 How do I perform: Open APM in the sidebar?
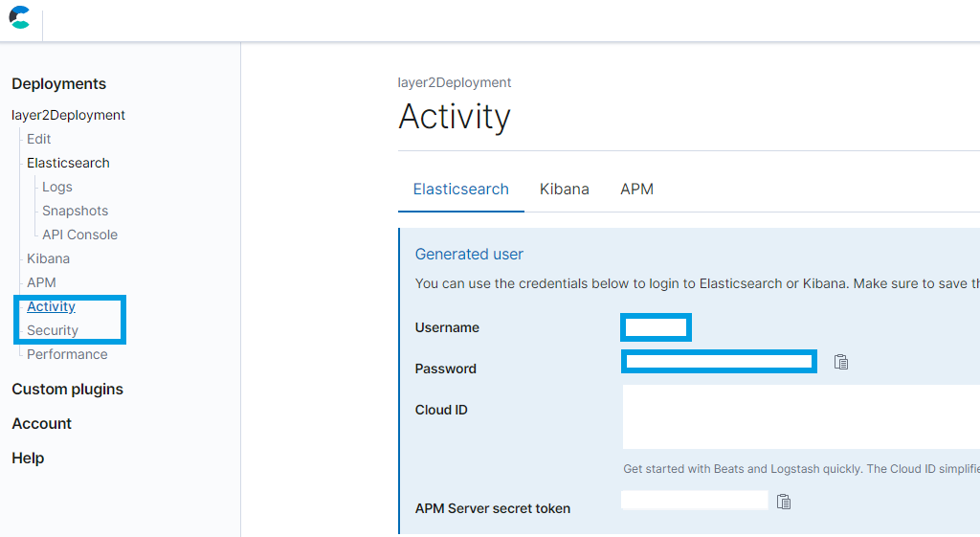41,282
